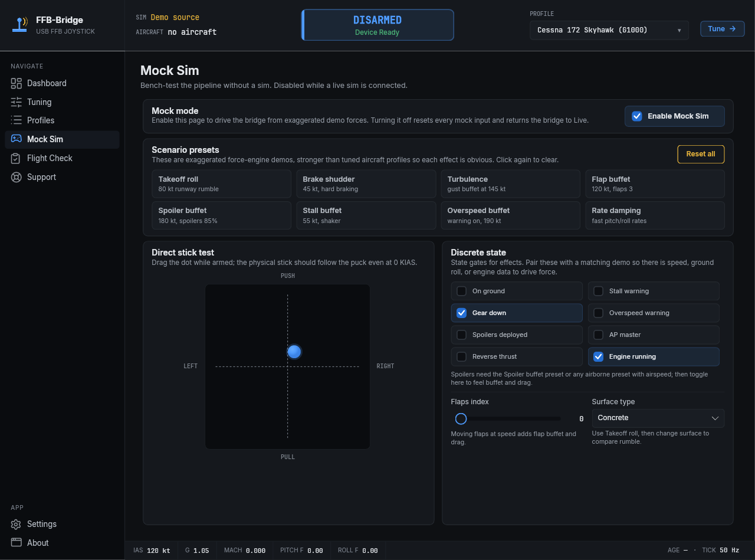Click the Profiles list icon
The height and width of the screenshot is (560, 755).
(x=16, y=120)
